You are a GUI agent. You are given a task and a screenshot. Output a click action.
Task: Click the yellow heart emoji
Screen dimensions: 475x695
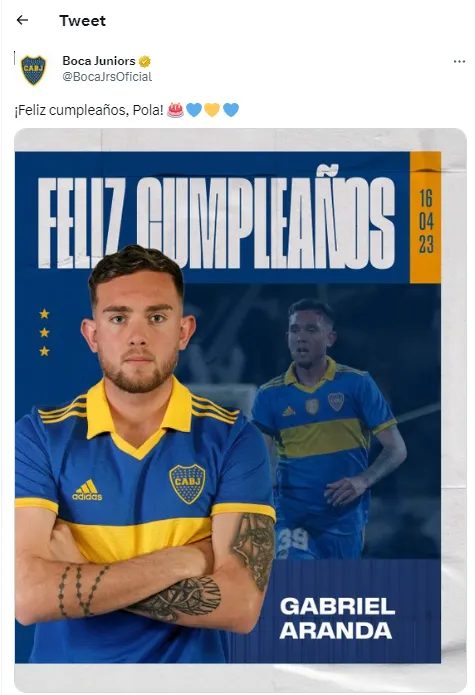click(212, 109)
